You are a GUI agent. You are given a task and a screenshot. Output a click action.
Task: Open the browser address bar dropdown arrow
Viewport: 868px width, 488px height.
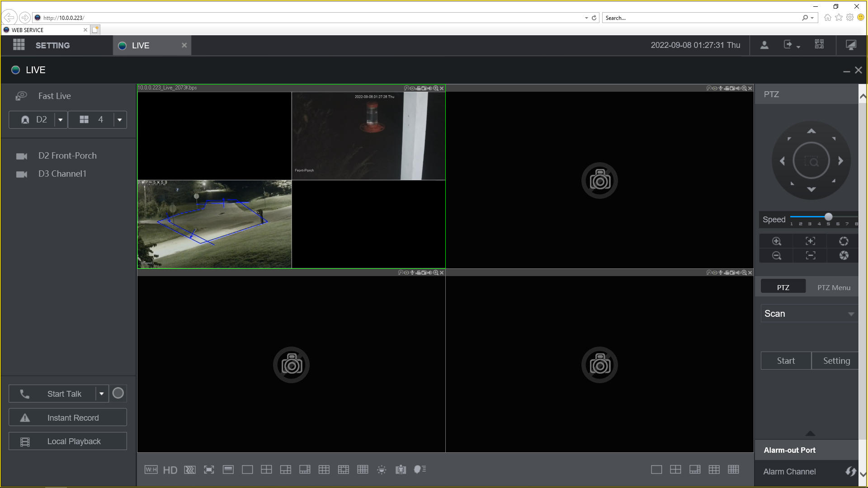click(586, 18)
